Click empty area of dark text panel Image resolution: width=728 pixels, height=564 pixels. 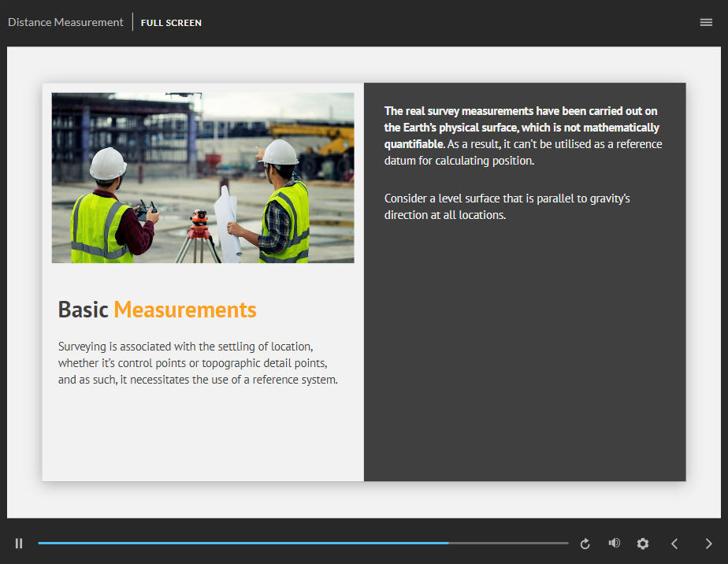524,354
